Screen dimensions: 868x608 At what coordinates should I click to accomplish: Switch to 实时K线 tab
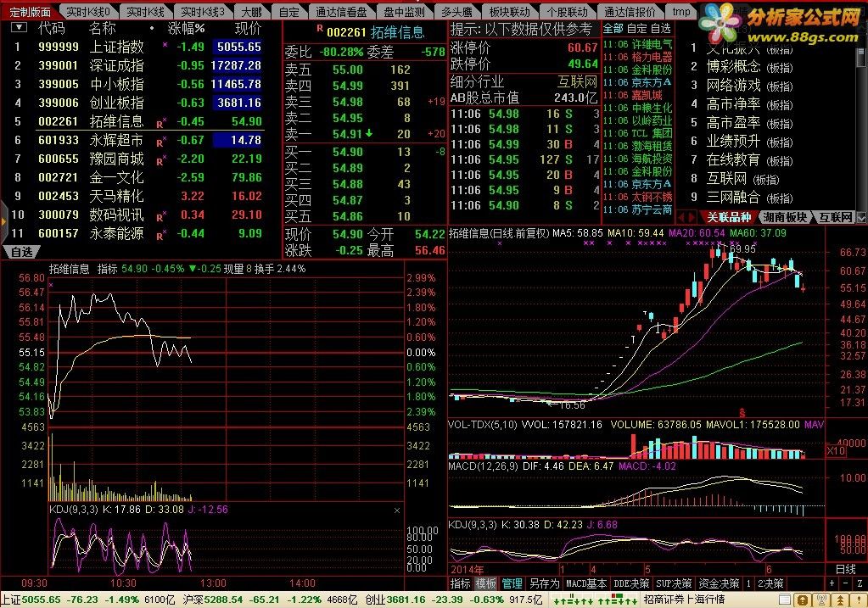click(145, 12)
